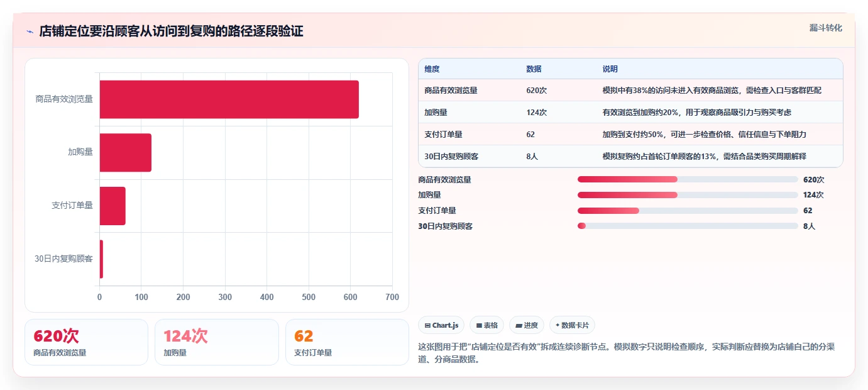Click chart y-axis label 支付订单量

tap(72, 205)
